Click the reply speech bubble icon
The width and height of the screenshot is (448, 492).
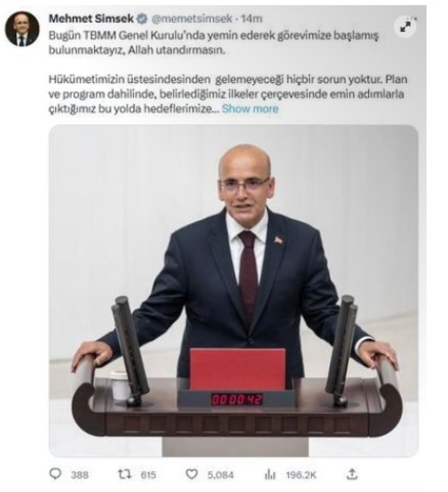pos(56,474)
